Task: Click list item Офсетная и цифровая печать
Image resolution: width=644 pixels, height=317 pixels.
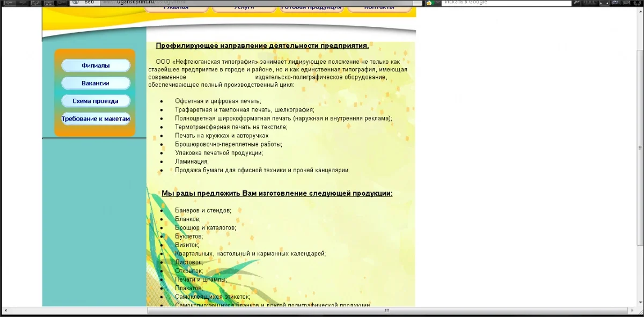Action: (218, 101)
